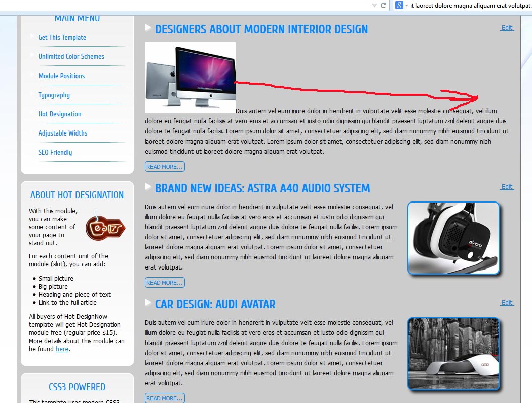The image size is (532, 403).
Task: Open the Get This Template menu item
Action: tap(62, 37)
